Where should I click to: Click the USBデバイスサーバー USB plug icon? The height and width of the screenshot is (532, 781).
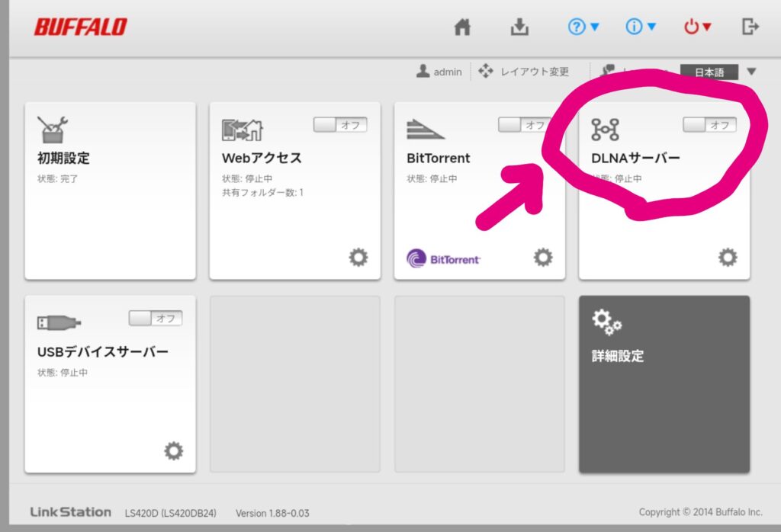(59, 322)
